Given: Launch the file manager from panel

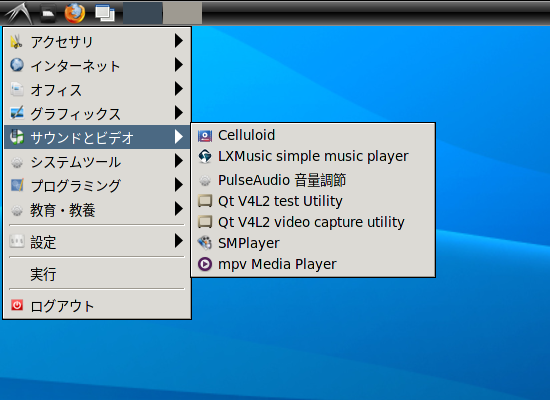Looking at the screenshot, I should click(x=48, y=14).
